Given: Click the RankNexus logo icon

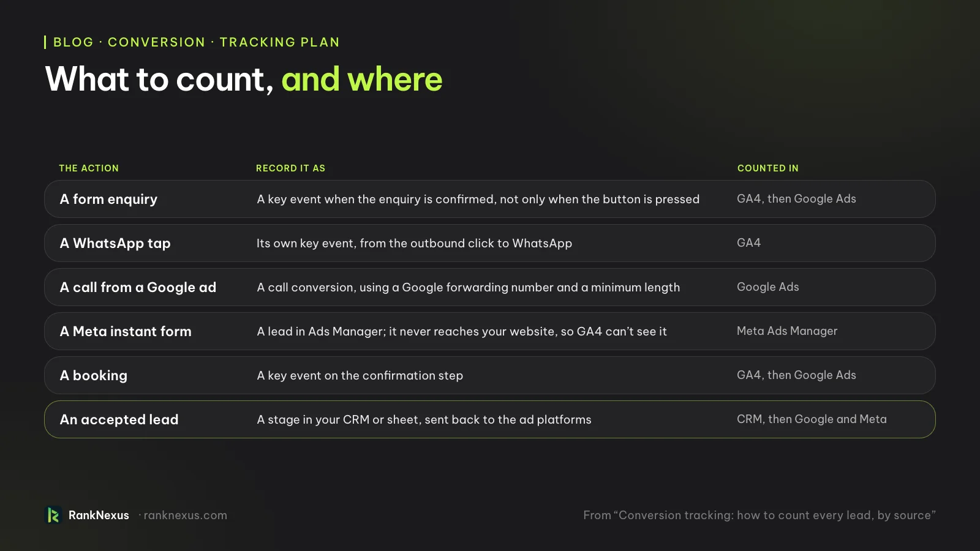Looking at the screenshot, I should pos(53,515).
